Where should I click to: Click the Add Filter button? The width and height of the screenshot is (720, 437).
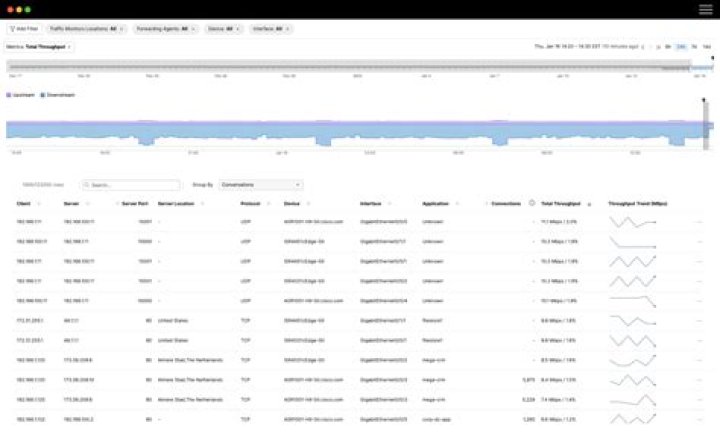click(24, 29)
